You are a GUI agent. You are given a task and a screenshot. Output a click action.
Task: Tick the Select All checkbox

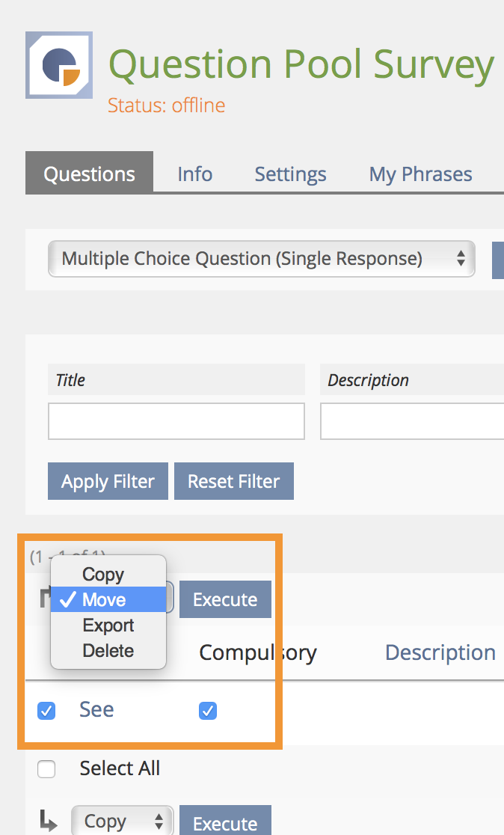(x=46, y=769)
